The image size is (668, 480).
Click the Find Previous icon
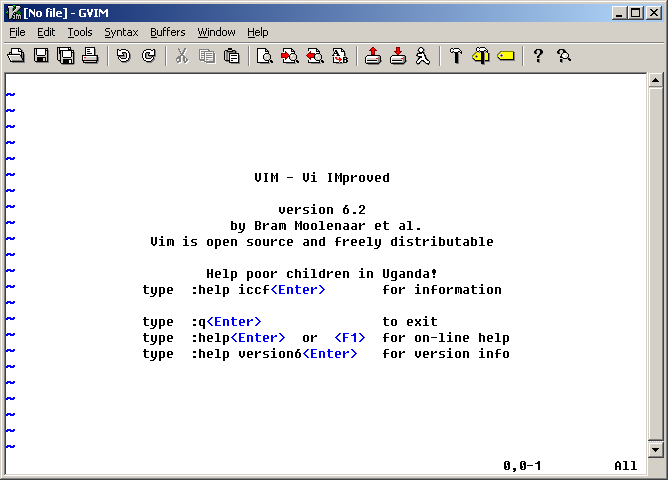click(x=315, y=56)
